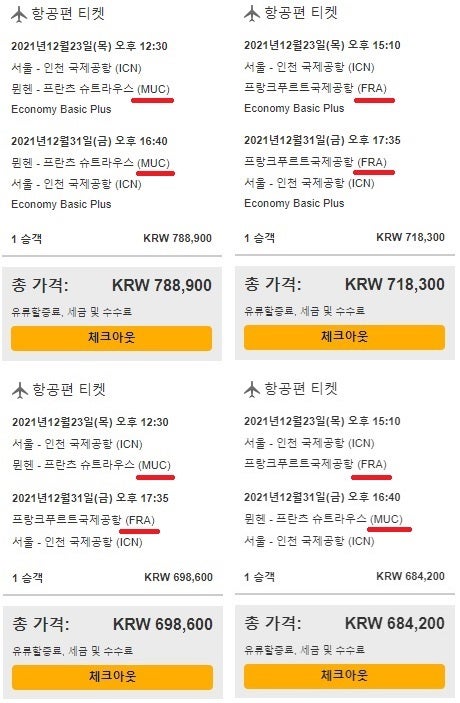Select the total price KRW 788,900 text
The height and width of the screenshot is (703, 460).
pos(162,285)
